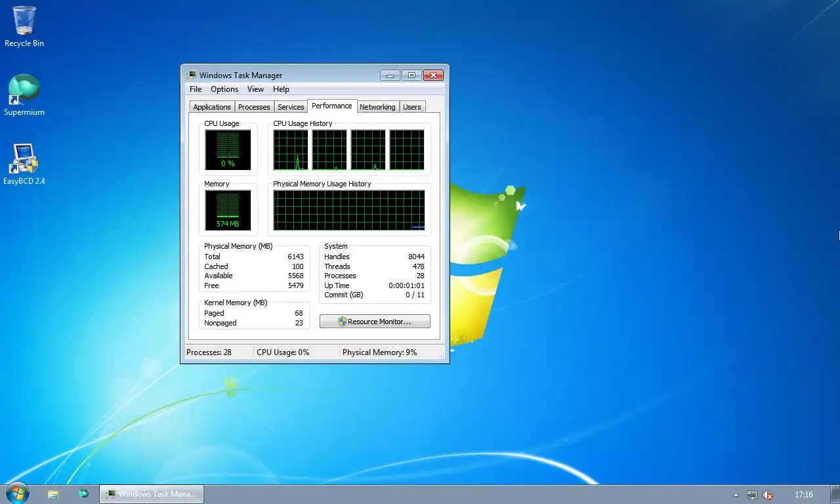Open the Recycle Bin desktop icon
Screen dimensions: 840x504
coord(24,26)
